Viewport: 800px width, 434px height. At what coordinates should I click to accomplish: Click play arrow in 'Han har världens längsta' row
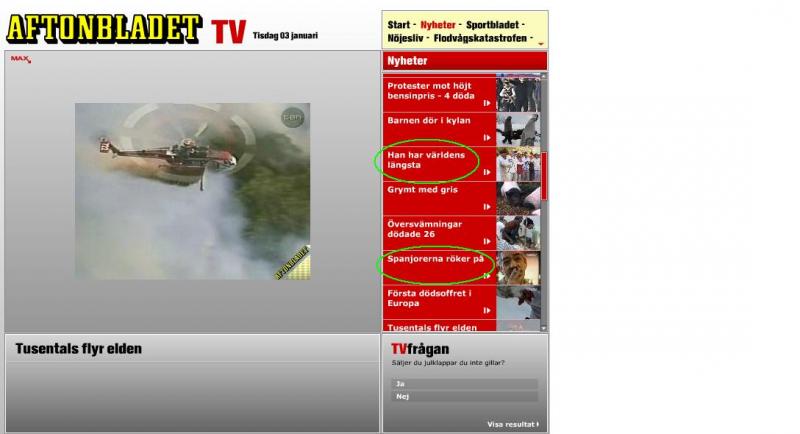[487, 172]
